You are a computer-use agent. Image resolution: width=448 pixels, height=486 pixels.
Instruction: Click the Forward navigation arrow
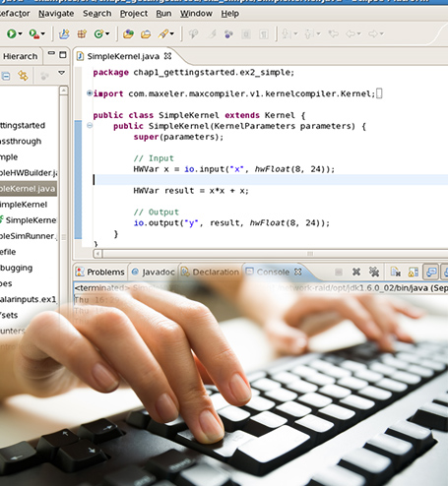(373, 33)
